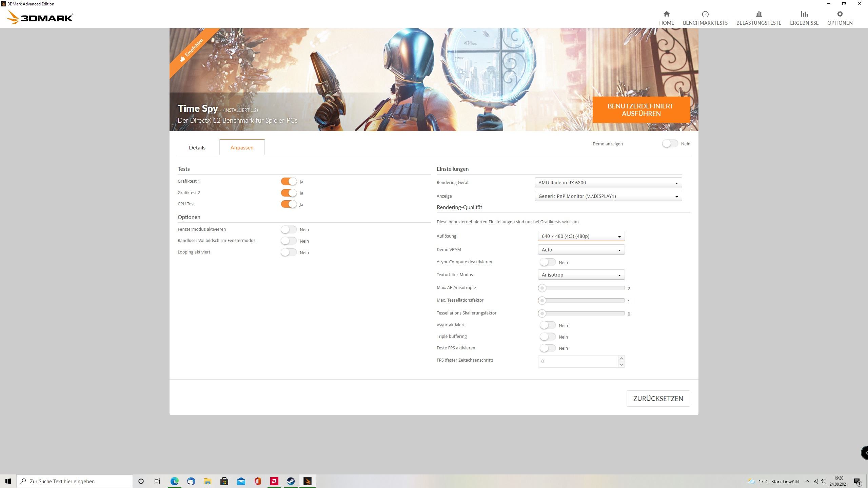The width and height of the screenshot is (868, 488).
Task: Toggle Grafiktest 1 off
Action: click(x=289, y=181)
